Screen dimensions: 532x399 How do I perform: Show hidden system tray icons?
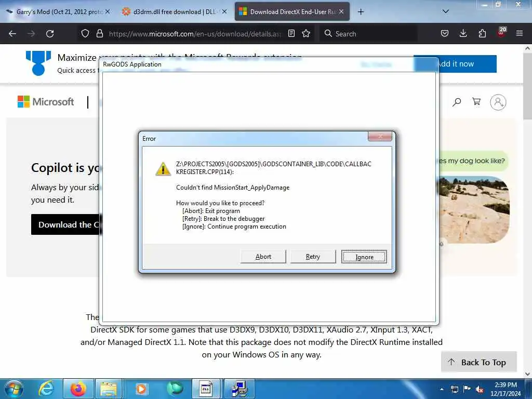pyautogui.click(x=442, y=389)
